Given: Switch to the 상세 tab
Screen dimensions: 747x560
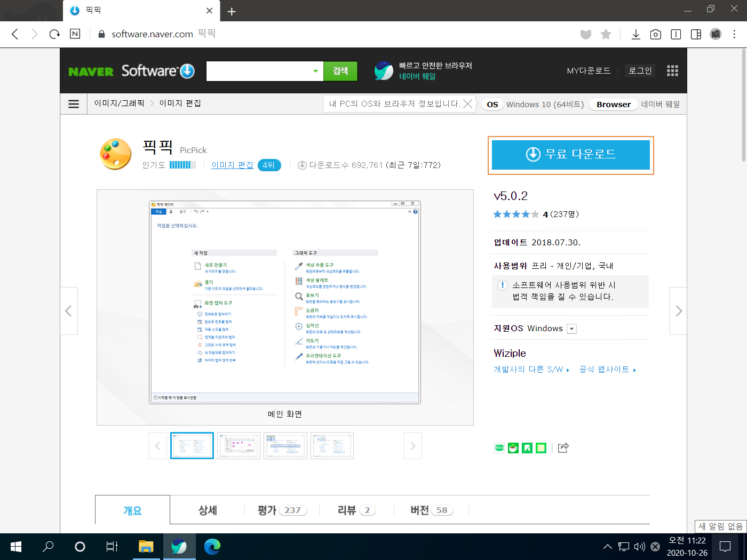Looking at the screenshot, I should click(x=208, y=510).
